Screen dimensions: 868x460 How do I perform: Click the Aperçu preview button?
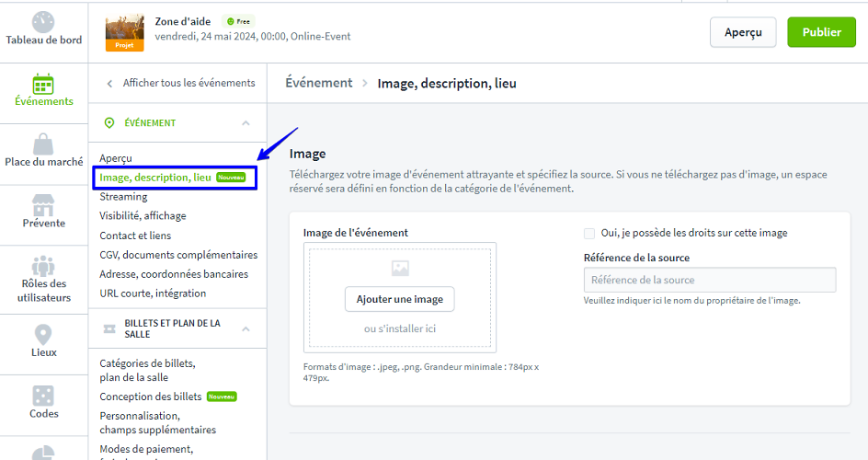pos(742,32)
